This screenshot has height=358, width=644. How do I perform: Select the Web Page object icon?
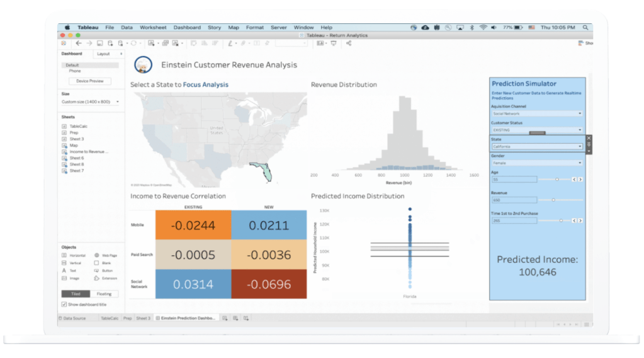coord(96,255)
